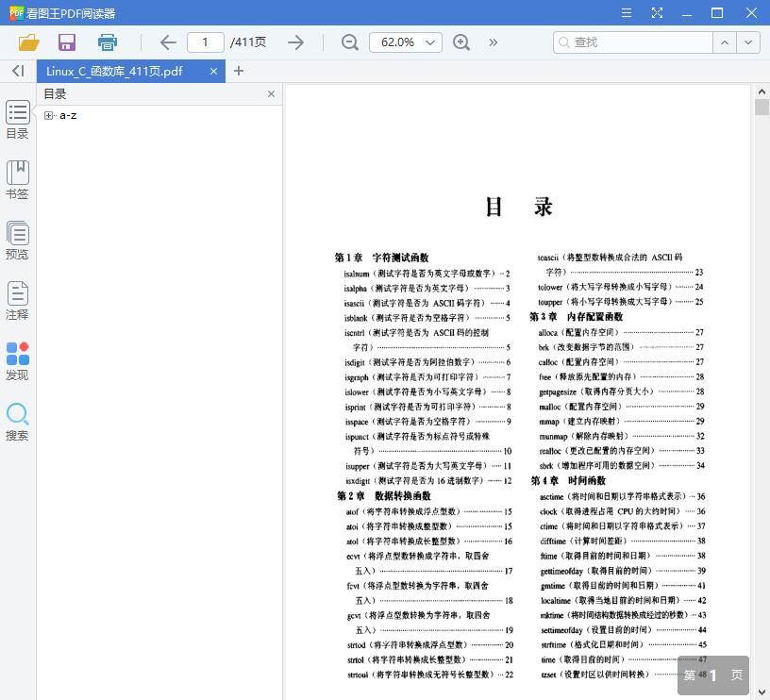Image resolution: width=770 pixels, height=700 pixels.
Task: Open a new tab with plus button
Action: click(x=239, y=71)
